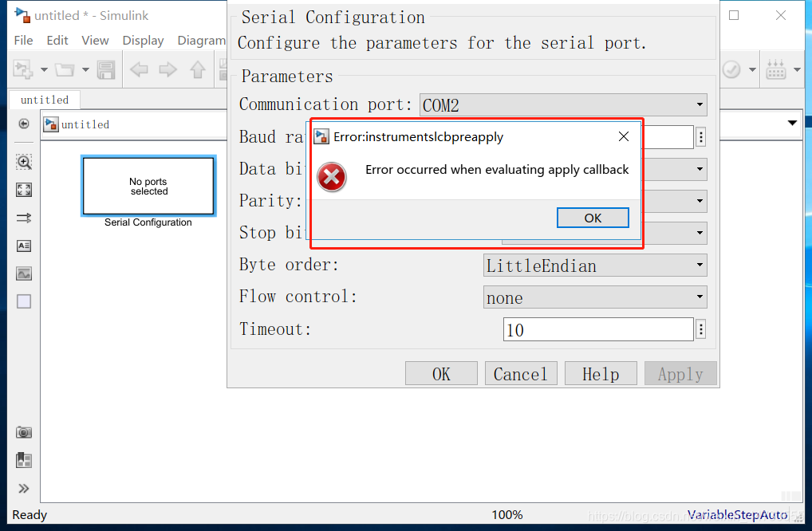Click Cancel in Serial Configuration dialog
The image size is (812, 531).
(521, 374)
